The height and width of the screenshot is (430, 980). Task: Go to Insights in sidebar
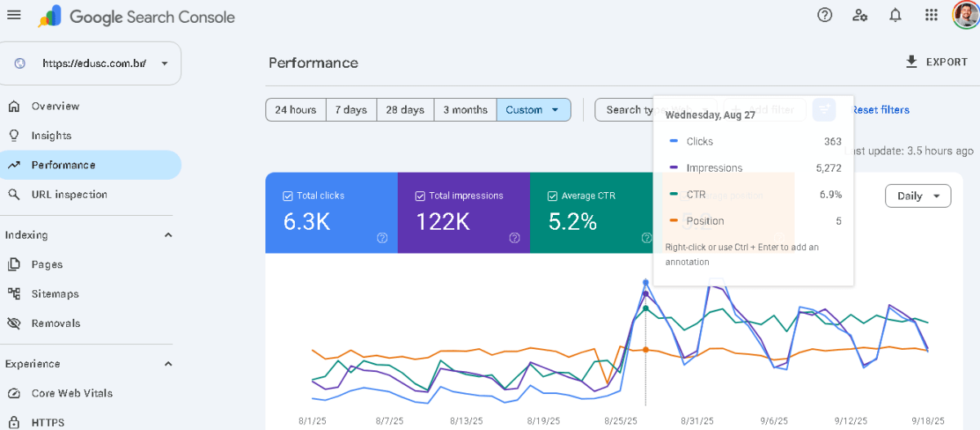click(x=51, y=136)
